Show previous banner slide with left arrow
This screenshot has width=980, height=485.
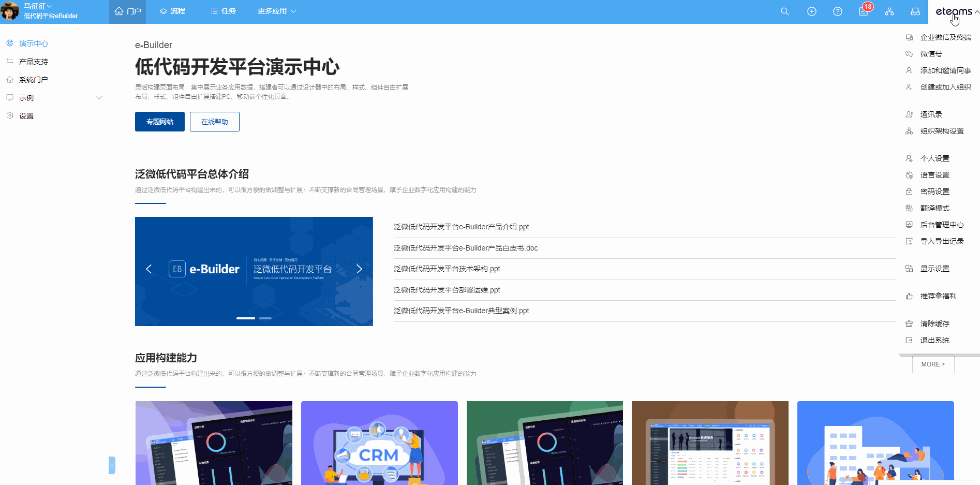[x=149, y=269]
